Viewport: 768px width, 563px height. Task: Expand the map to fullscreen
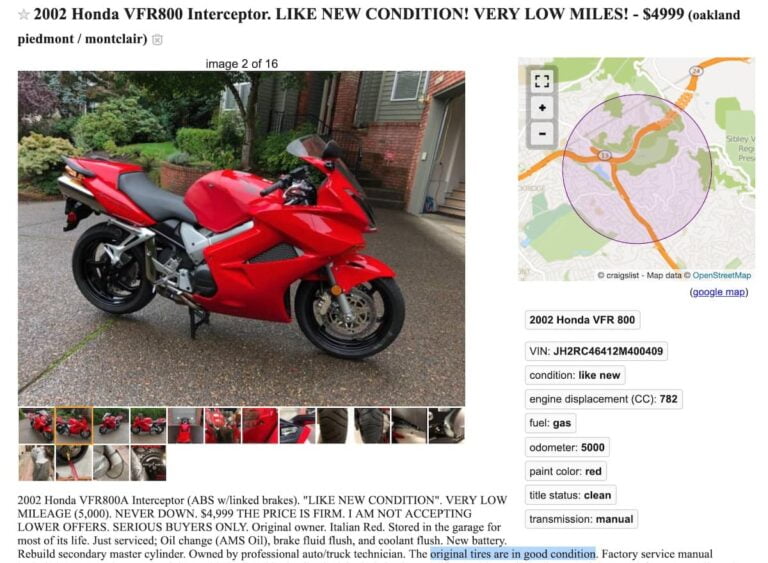(542, 81)
